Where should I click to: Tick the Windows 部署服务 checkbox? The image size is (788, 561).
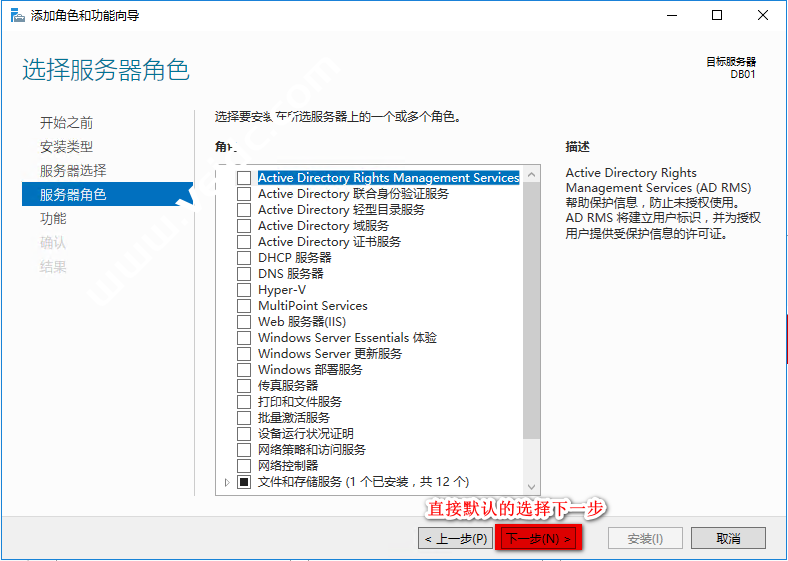pyautogui.click(x=244, y=370)
